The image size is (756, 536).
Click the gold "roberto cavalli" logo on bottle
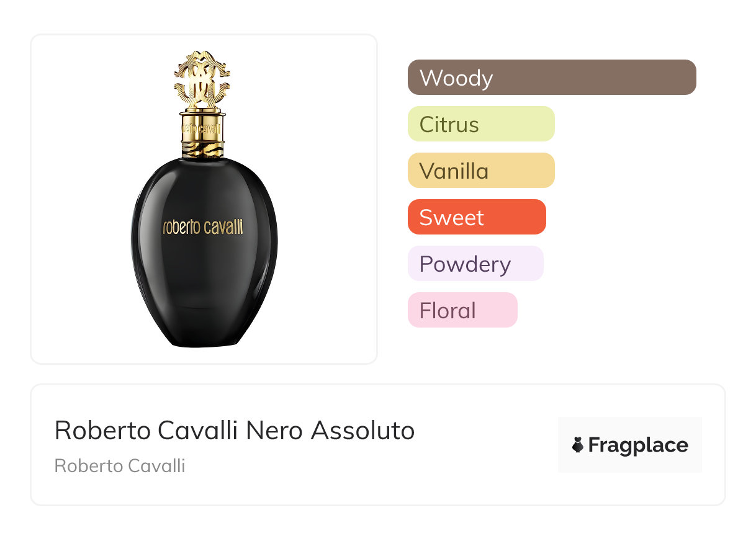(x=203, y=227)
